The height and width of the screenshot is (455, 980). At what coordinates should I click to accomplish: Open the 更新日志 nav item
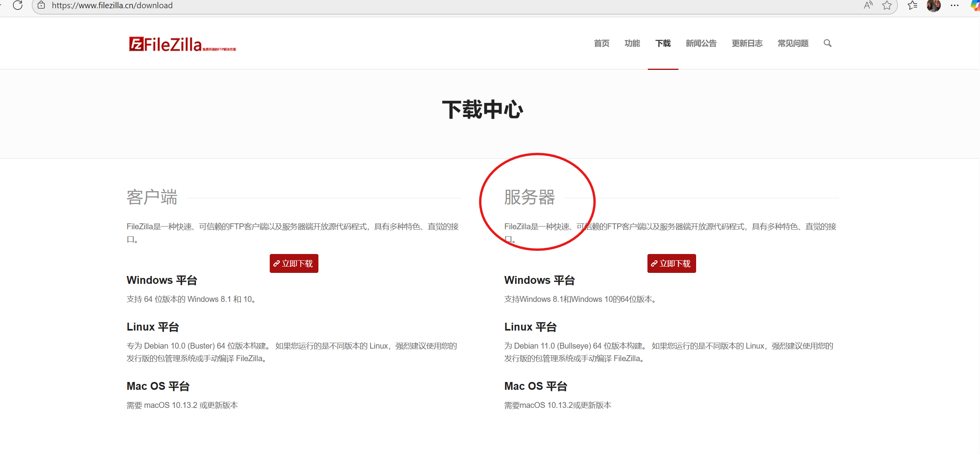(x=747, y=43)
